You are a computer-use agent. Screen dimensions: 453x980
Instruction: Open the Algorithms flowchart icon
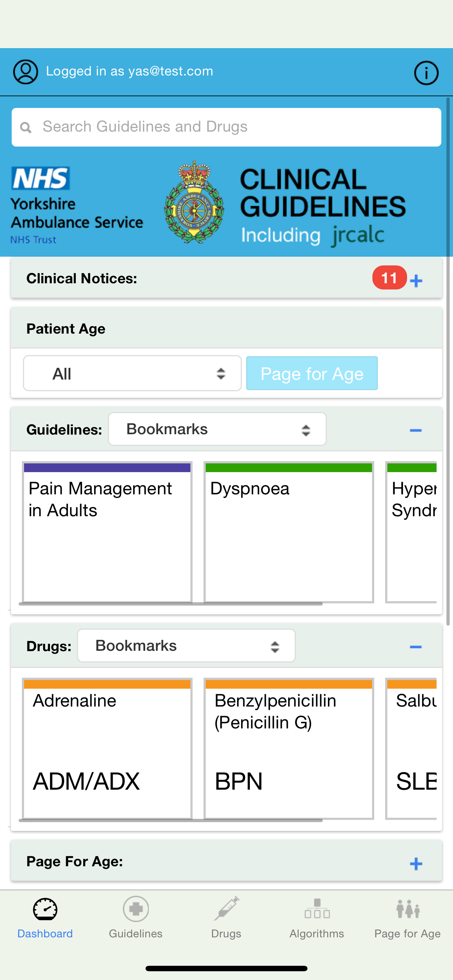317,909
